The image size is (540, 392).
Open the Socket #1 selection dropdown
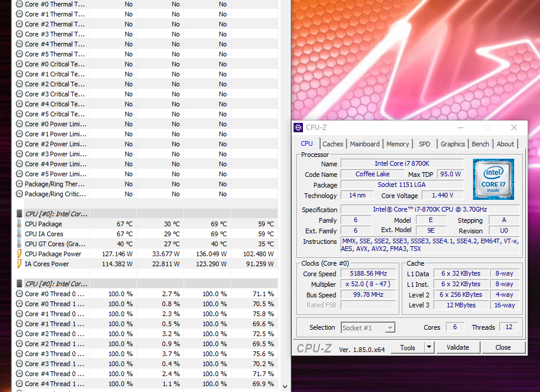[368, 327]
